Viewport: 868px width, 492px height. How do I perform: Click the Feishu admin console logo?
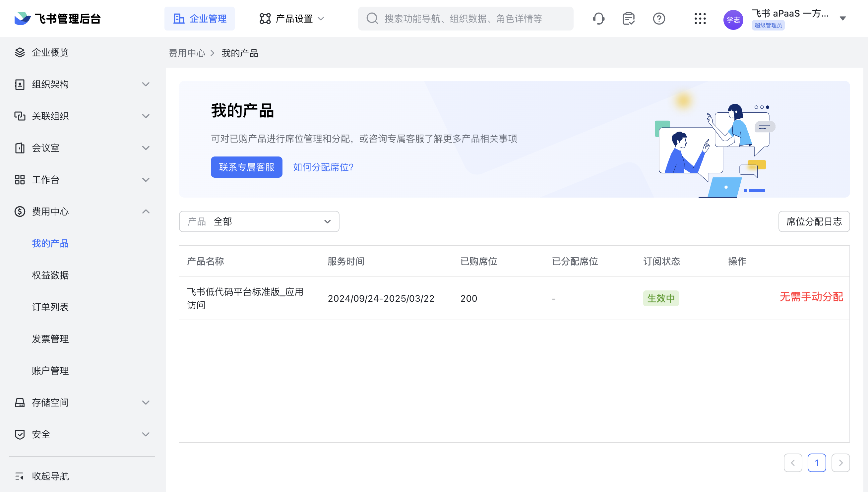tap(57, 19)
